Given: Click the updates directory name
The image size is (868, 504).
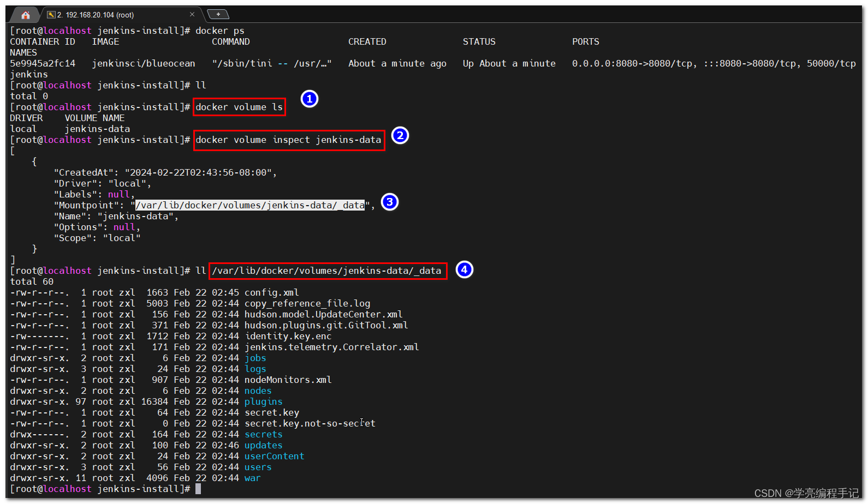Looking at the screenshot, I should 264,445.
